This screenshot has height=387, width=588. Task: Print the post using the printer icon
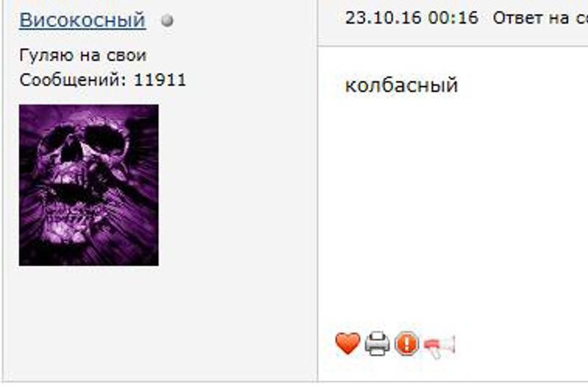pos(377,344)
